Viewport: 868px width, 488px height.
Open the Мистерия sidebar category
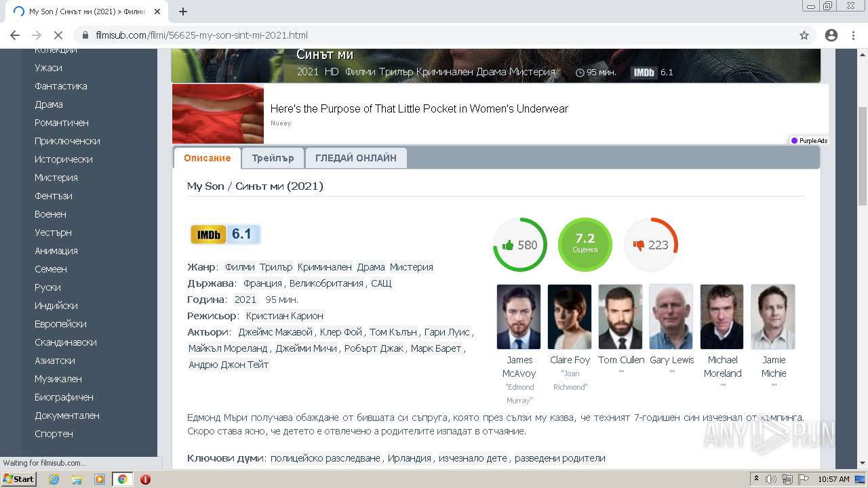(56, 178)
